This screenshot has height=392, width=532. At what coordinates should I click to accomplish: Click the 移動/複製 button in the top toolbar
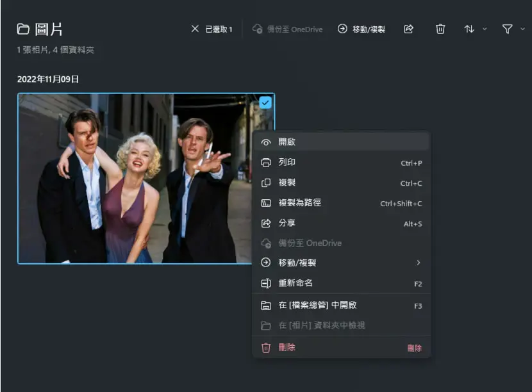pos(362,29)
